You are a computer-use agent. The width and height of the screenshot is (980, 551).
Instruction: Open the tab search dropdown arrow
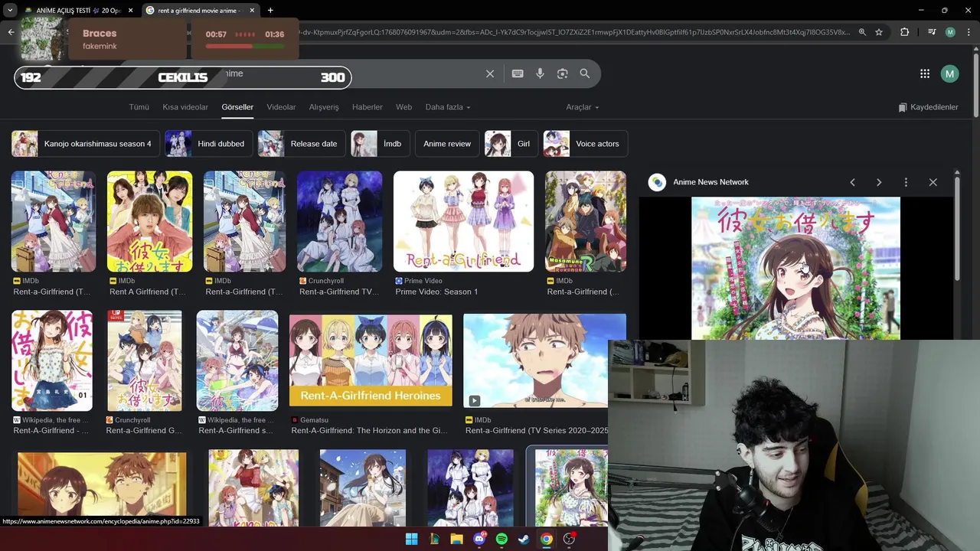click(10, 11)
